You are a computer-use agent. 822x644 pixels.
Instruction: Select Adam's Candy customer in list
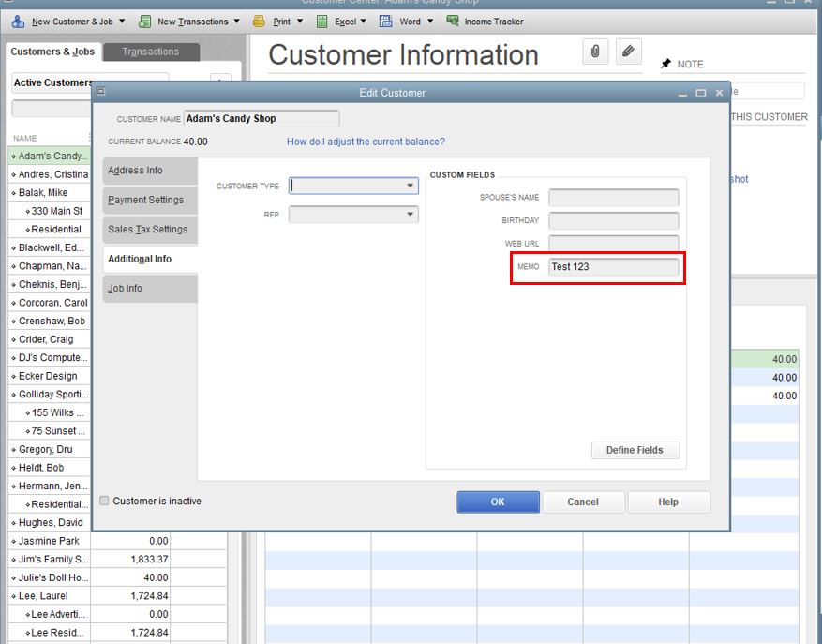(50, 156)
